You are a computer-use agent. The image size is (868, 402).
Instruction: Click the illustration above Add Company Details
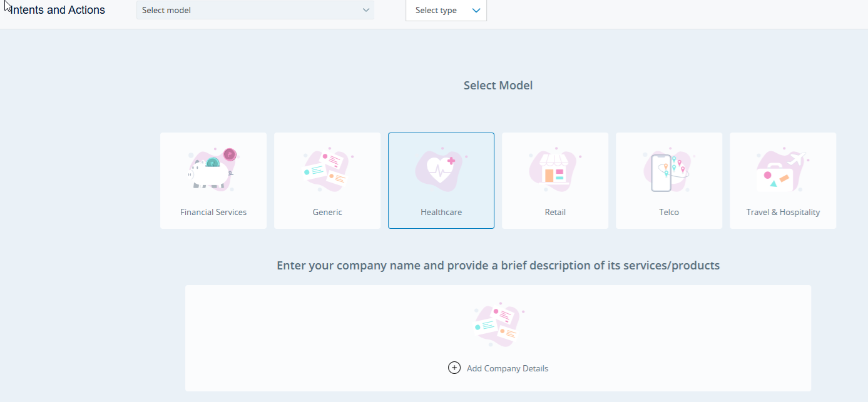pyautogui.click(x=498, y=323)
